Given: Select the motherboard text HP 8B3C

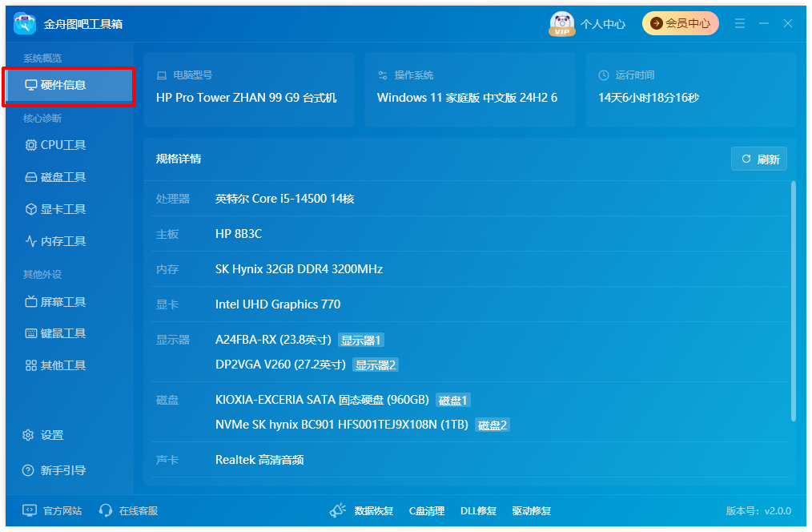Looking at the screenshot, I should [239, 234].
